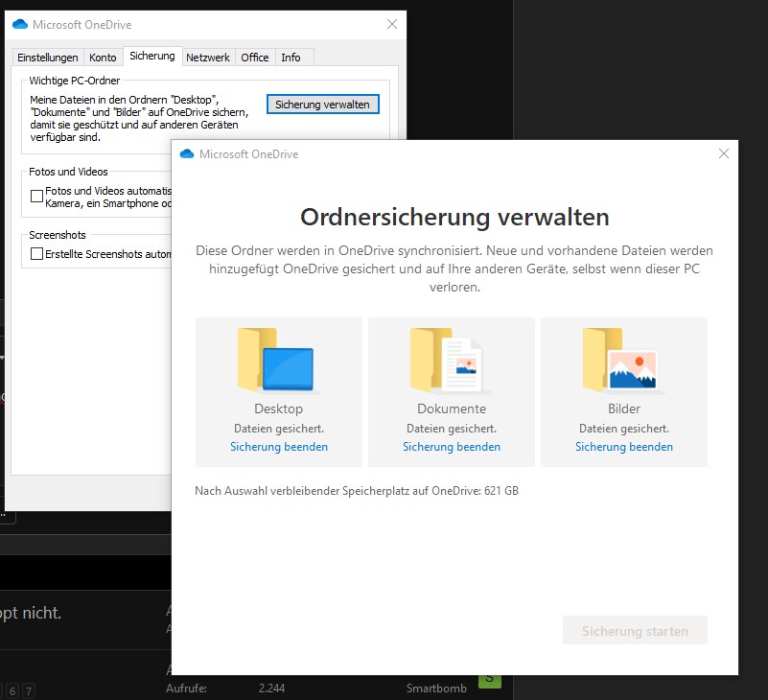The image size is (768, 700).
Task: Click OneDrive cloud icon in settings window title
Action: tap(20, 25)
